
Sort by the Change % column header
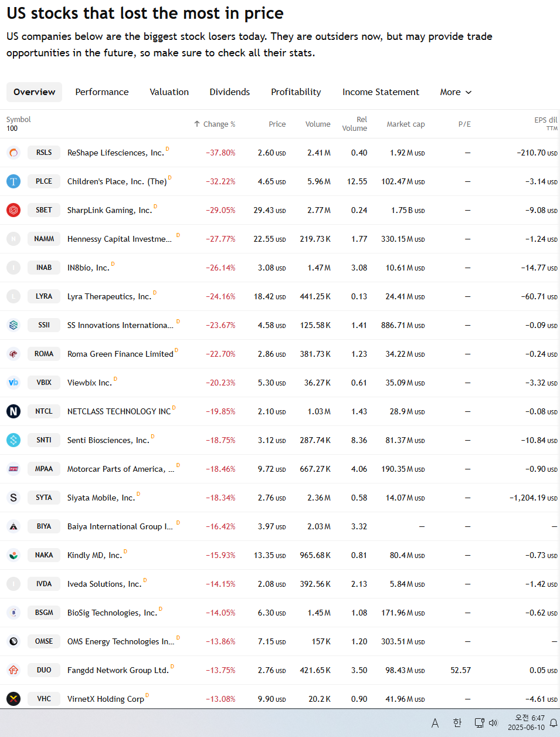(x=215, y=124)
